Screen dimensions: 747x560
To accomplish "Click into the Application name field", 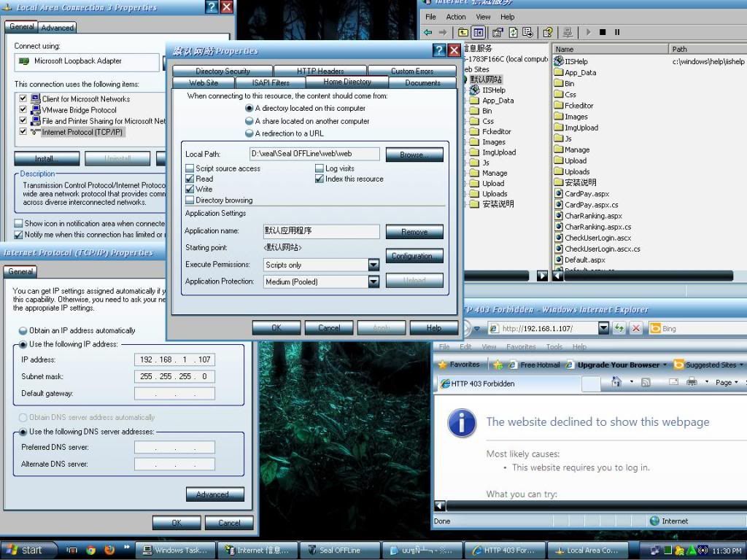I will click(x=321, y=231).
